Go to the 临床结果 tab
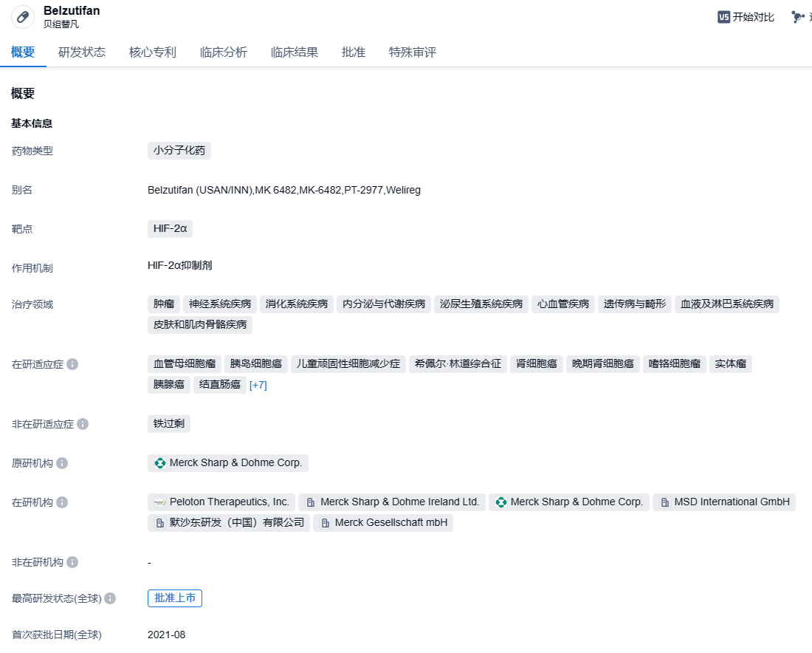 coord(295,52)
